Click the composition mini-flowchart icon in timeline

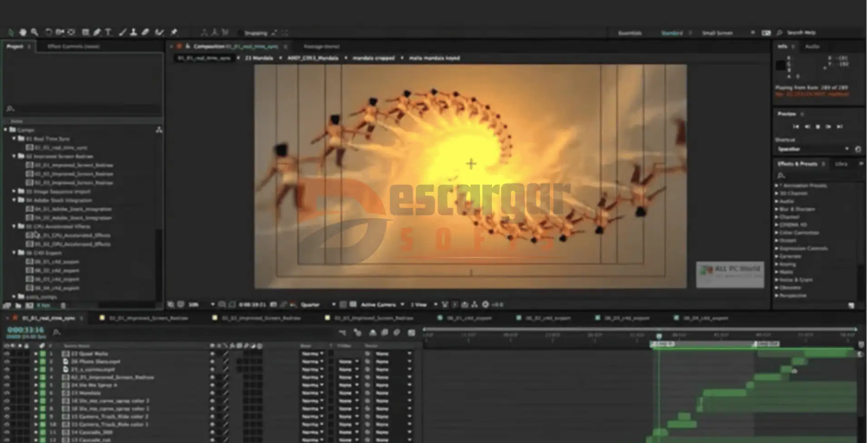click(x=342, y=333)
